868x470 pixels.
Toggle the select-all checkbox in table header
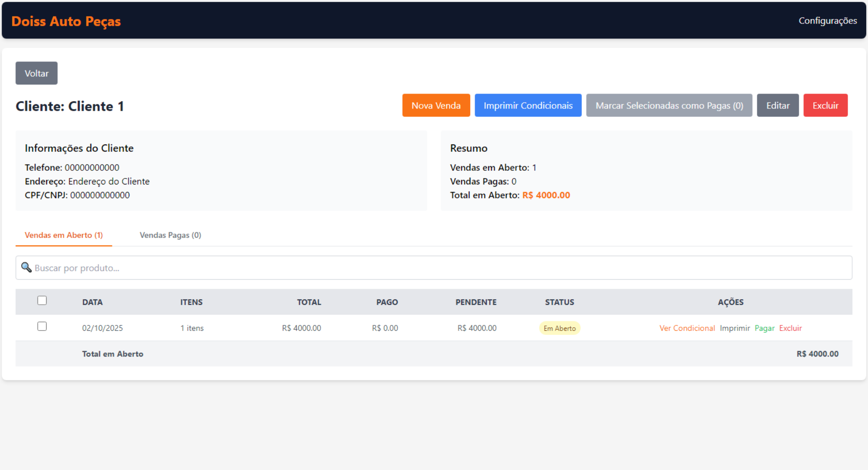(42, 301)
